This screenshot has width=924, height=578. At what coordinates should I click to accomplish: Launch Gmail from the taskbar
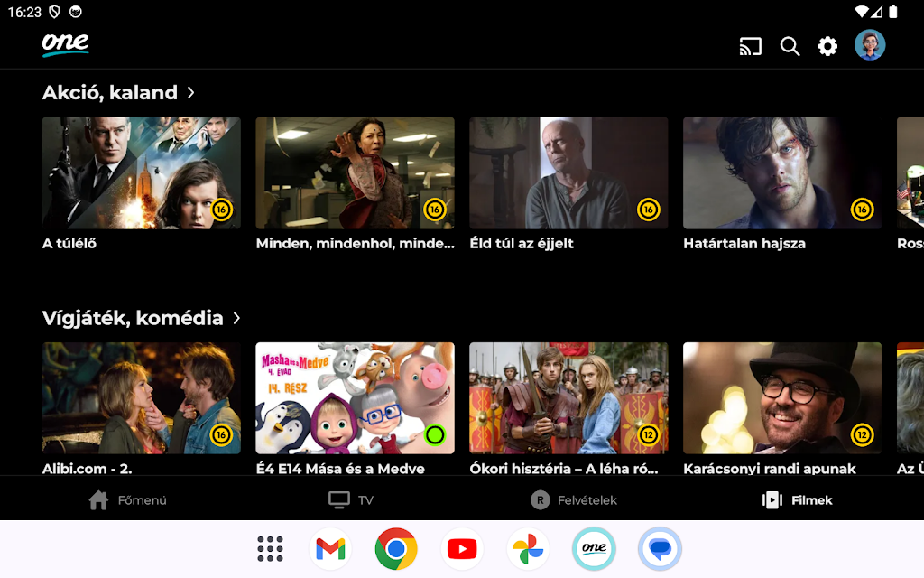[x=330, y=549]
